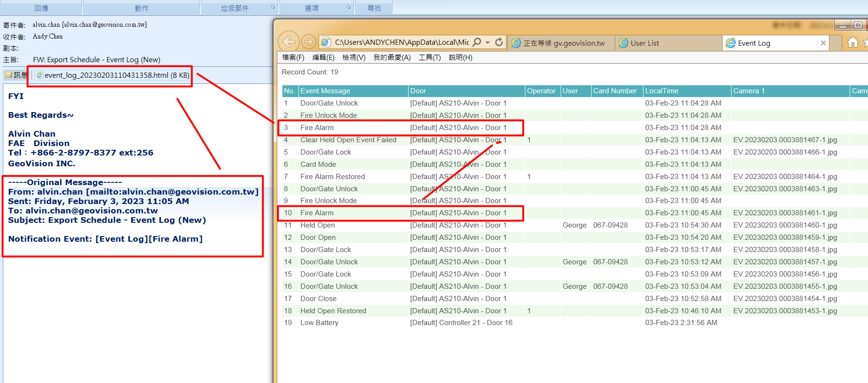Click the Clear Held Open Event Failed message
868x383 pixels.
point(348,140)
